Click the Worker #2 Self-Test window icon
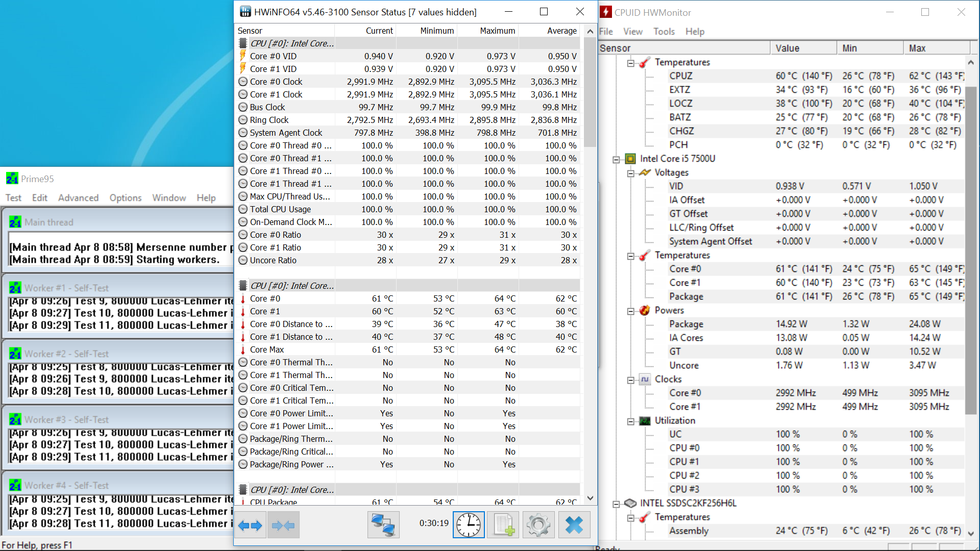Image resolution: width=980 pixels, height=551 pixels. [15, 354]
